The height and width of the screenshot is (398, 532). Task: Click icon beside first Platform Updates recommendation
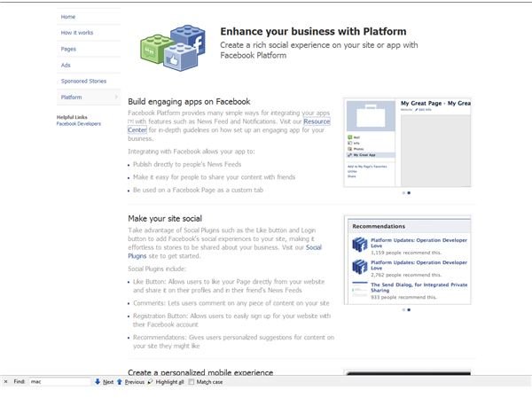[x=360, y=245]
